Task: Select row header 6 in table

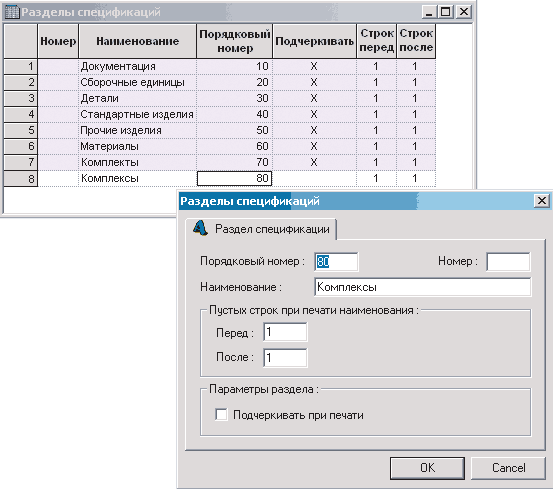Action: [x=20, y=146]
